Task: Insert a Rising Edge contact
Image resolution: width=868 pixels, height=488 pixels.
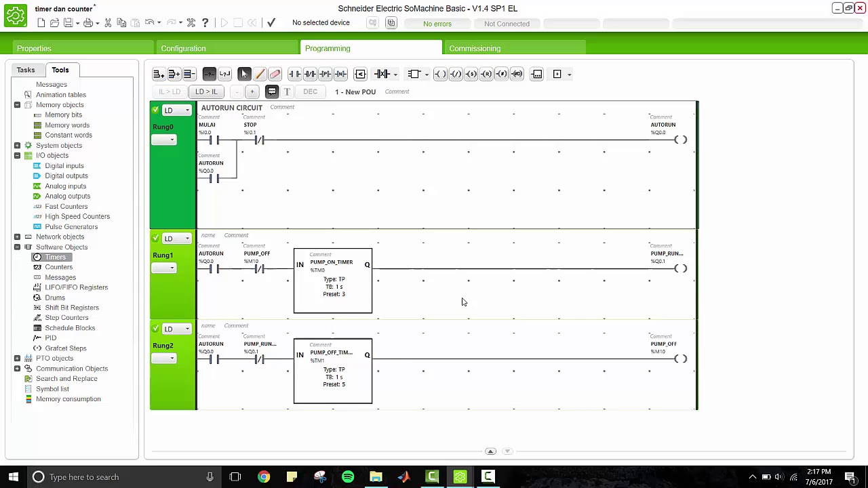Action: (325, 74)
